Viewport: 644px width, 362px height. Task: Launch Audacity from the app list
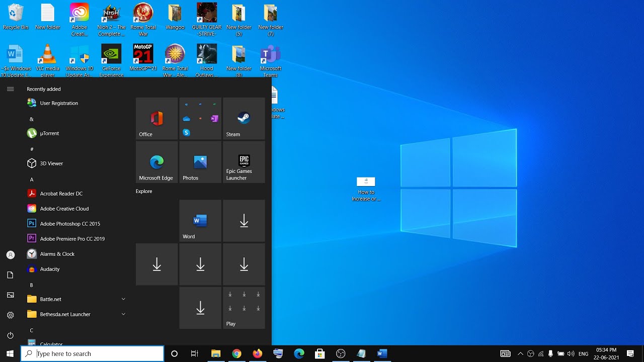pyautogui.click(x=75, y=269)
